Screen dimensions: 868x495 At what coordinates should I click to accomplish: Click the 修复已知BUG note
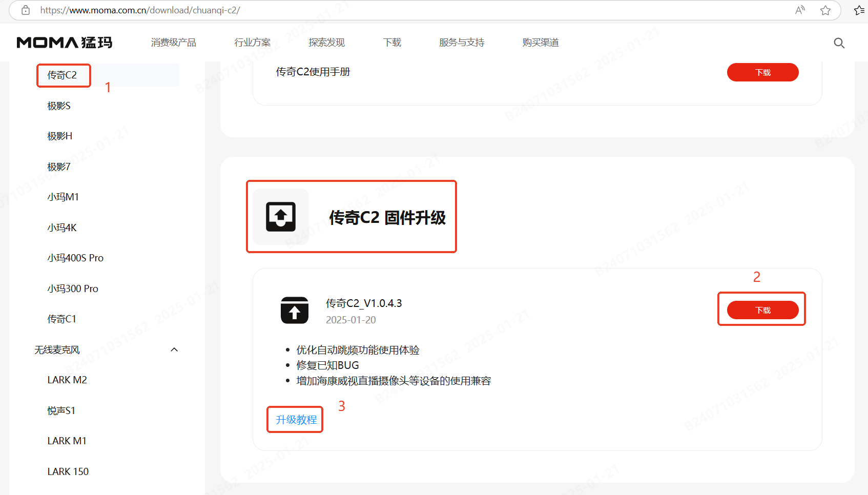[x=327, y=365]
